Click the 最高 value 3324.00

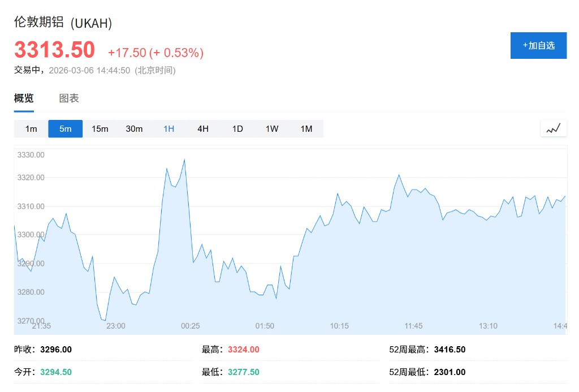(x=244, y=350)
